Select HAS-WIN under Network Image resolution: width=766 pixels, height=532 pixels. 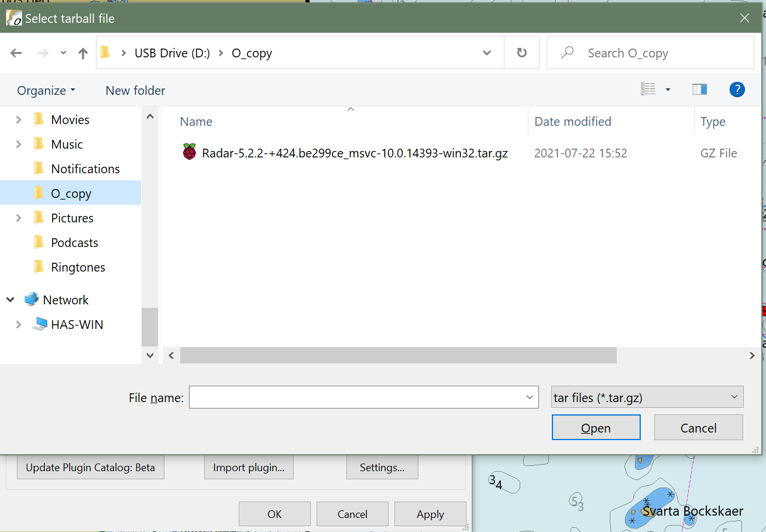(76, 324)
